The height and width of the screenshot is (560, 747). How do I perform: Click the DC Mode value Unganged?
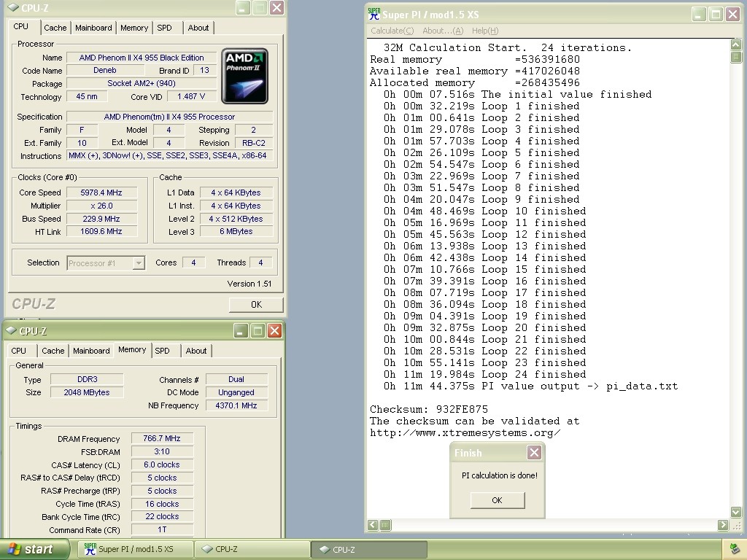[236, 392]
